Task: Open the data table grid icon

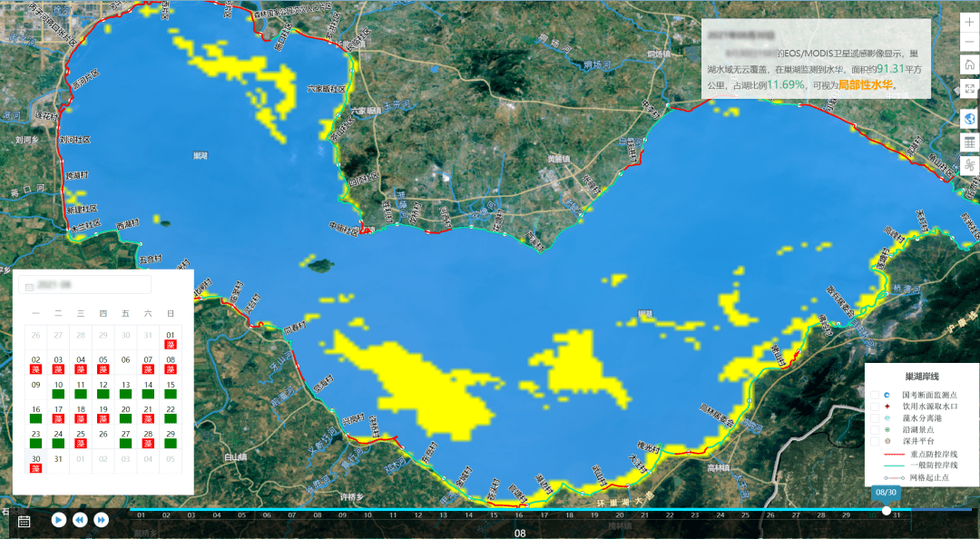Action: [x=969, y=142]
